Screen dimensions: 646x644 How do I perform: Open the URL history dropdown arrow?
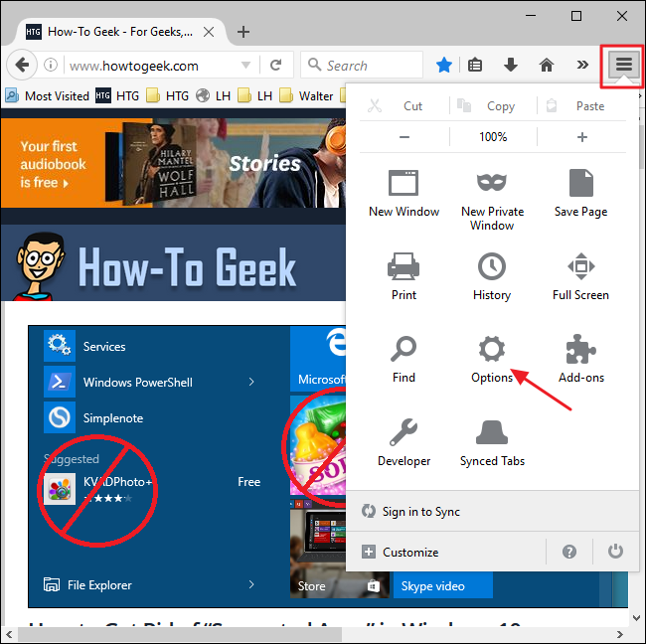[x=245, y=65]
